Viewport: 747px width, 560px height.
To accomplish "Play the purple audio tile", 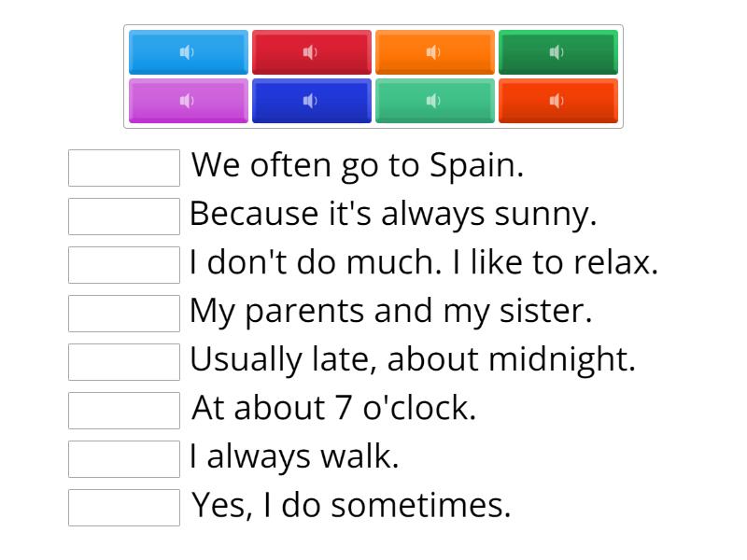I will tap(189, 101).
